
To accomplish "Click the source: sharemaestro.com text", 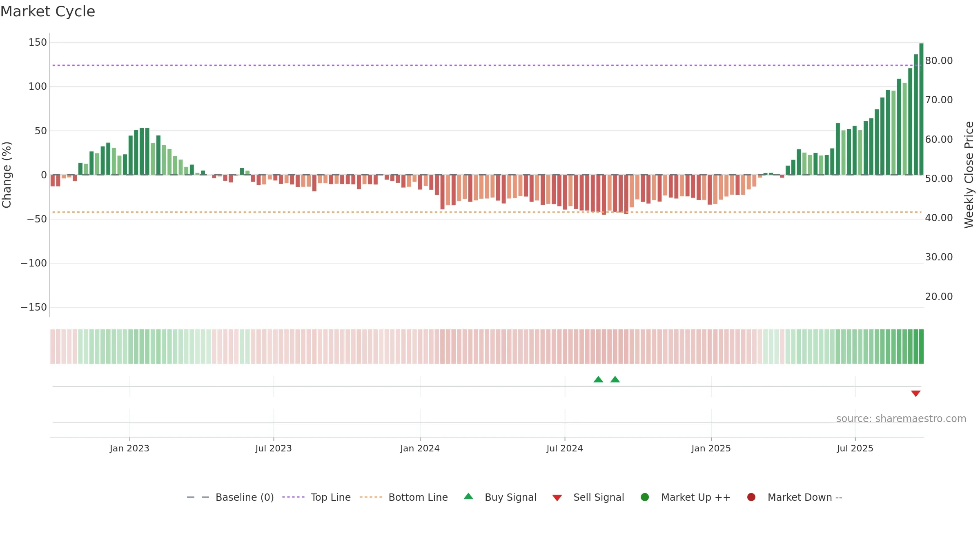I will click(x=901, y=419).
